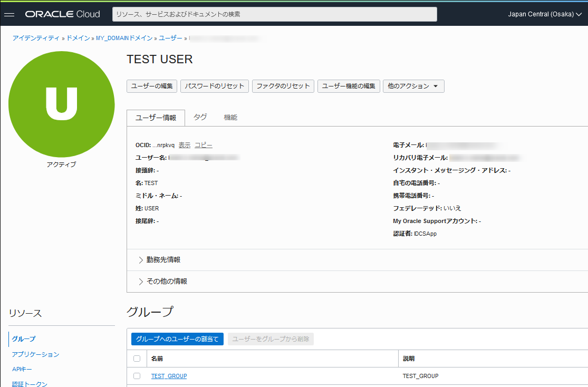Click the パスワードのリセット button

(215, 86)
